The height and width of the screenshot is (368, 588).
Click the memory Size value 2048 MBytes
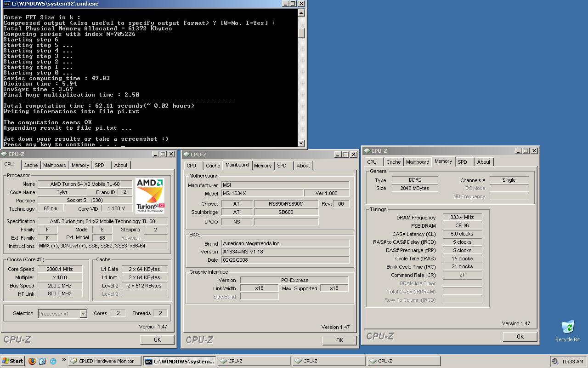(415, 188)
